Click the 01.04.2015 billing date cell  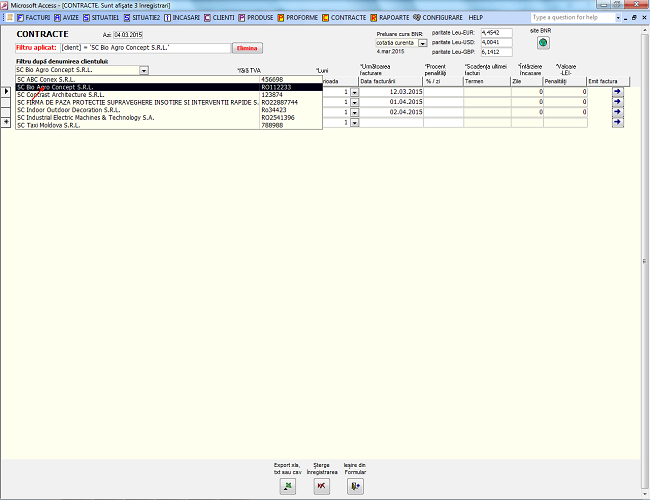tap(391, 102)
